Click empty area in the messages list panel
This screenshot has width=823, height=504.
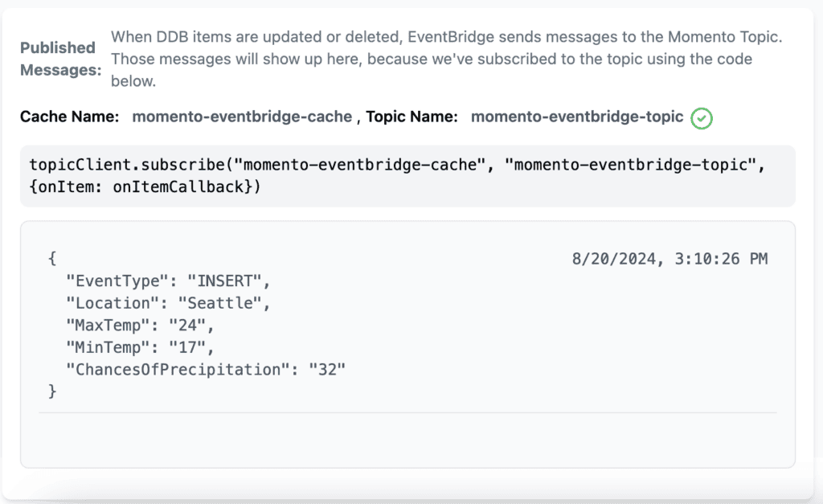[407, 440]
